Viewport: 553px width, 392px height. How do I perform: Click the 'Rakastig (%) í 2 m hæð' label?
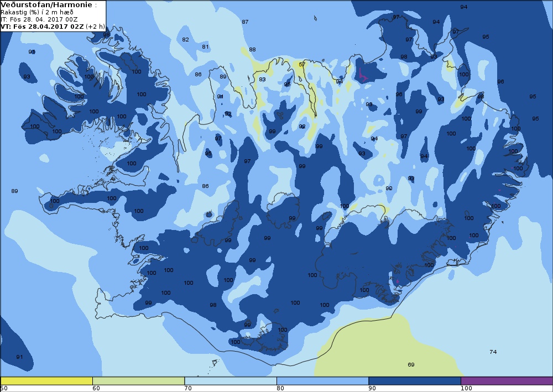point(37,12)
